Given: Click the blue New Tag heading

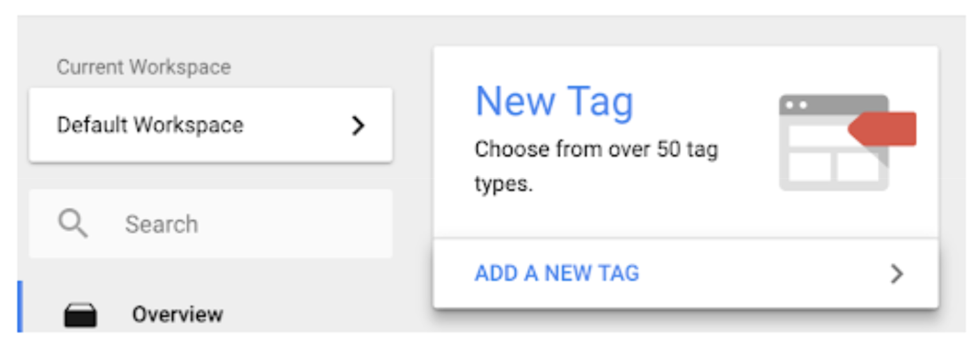Looking at the screenshot, I should (x=554, y=102).
